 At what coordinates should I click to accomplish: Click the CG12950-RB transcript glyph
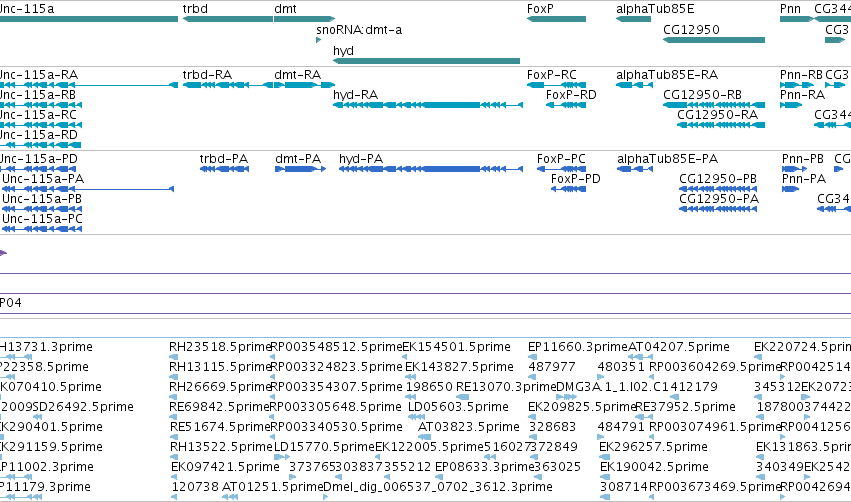pos(714,105)
